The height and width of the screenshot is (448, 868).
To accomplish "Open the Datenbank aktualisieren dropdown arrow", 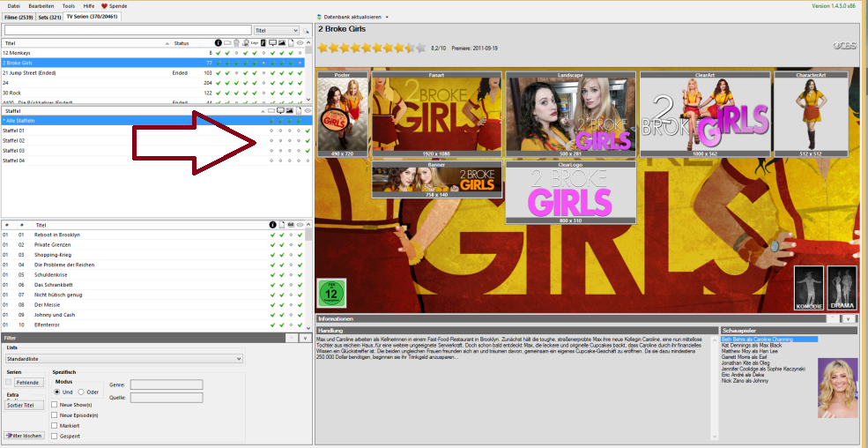I will click(386, 17).
